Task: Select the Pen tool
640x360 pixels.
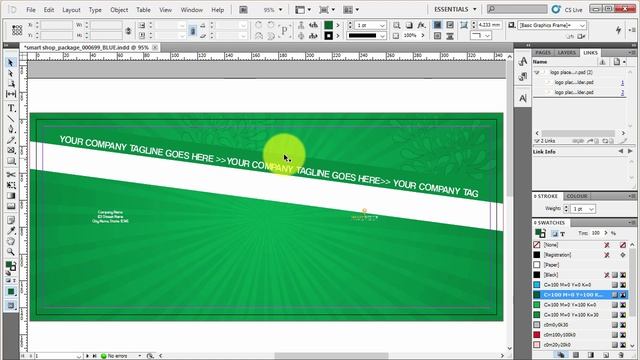Action: coord(11,129)
